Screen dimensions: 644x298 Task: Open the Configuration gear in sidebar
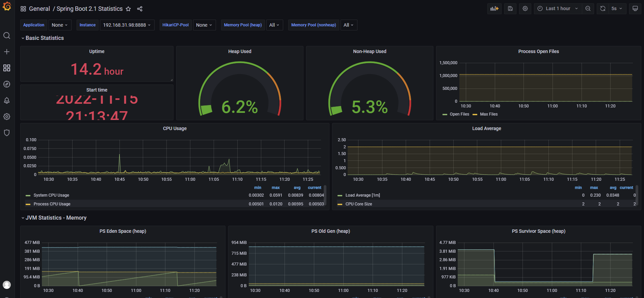coord(7,117)
